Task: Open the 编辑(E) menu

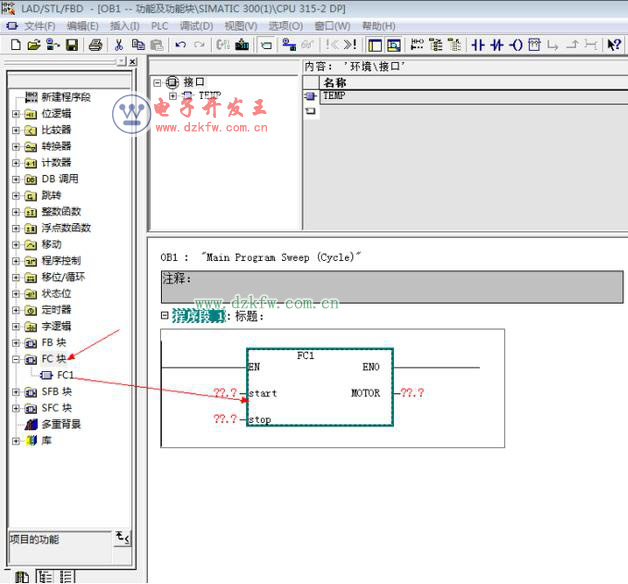Action: pos(83,26)
